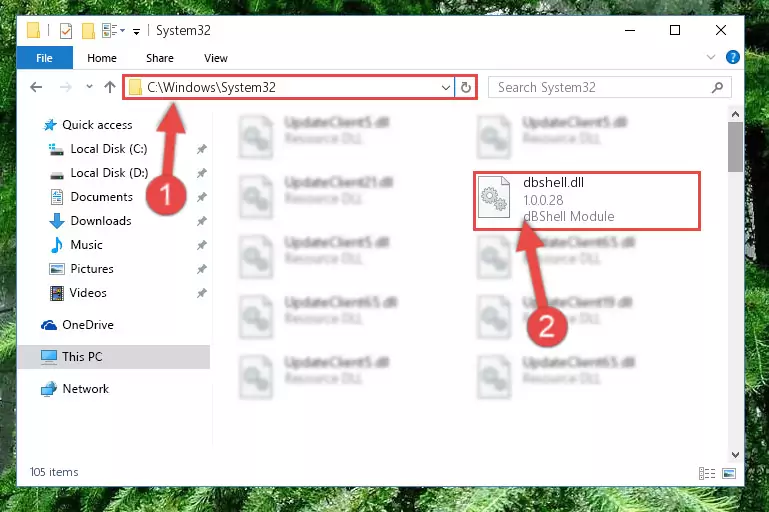
Task: Click the New Folder quick access icon
Action: [x=88, y=30]
